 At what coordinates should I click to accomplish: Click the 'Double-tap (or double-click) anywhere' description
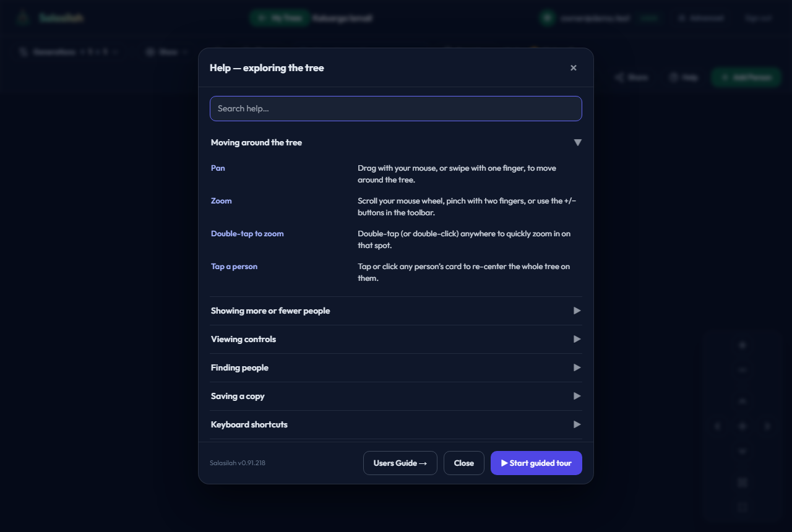(464, 239)
